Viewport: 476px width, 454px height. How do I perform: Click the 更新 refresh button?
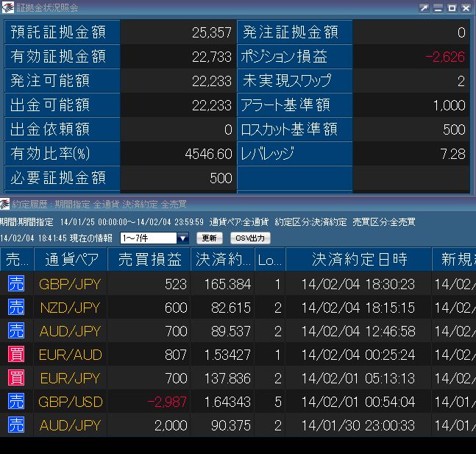coord(210,238)
